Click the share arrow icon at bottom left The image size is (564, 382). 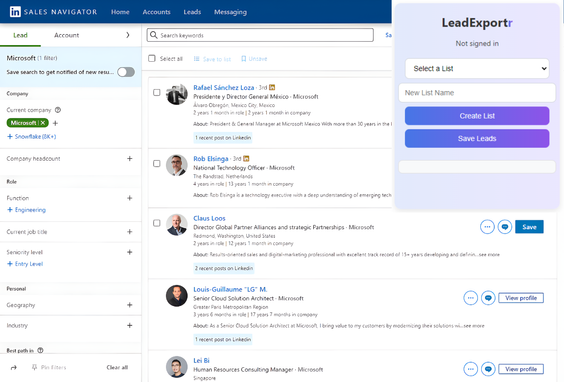tap(14, 368)
